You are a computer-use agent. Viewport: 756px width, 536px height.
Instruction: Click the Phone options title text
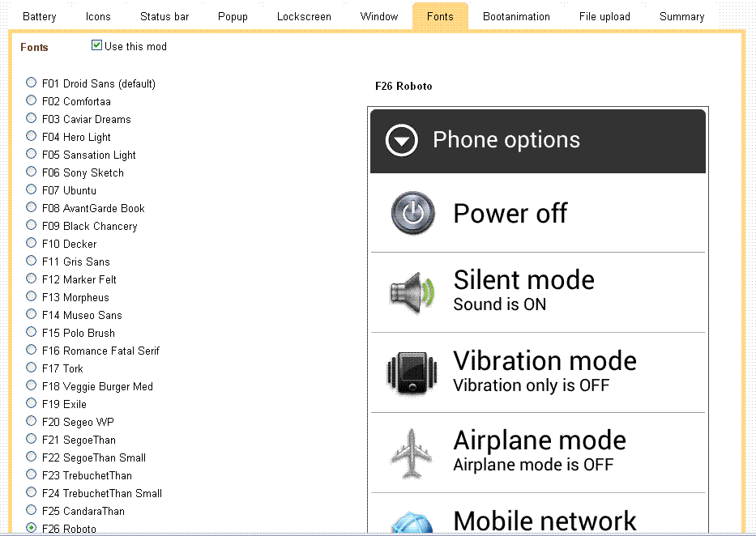coord(506,140)
